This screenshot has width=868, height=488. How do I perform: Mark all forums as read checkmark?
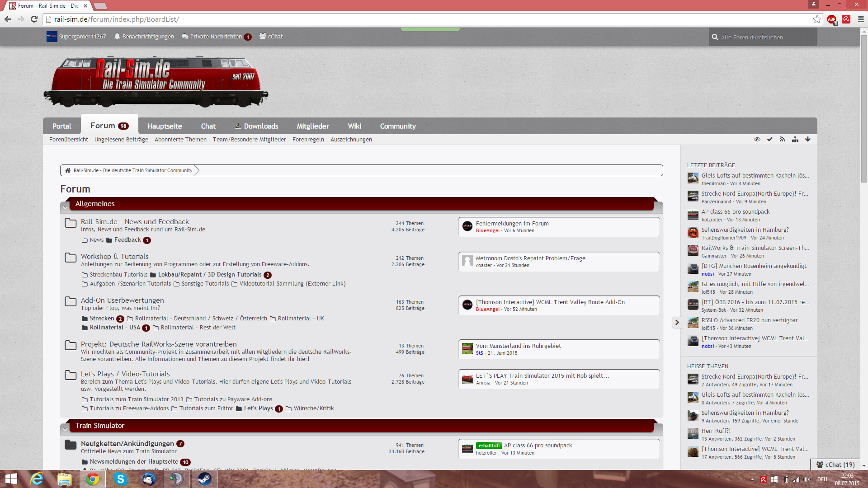coord(769,139)
